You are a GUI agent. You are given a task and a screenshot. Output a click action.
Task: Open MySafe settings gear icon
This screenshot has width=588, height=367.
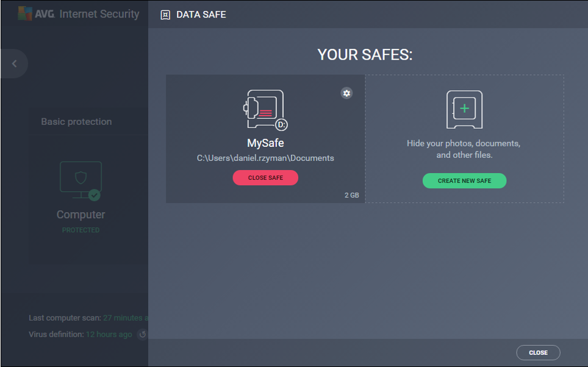click(346, 93)
